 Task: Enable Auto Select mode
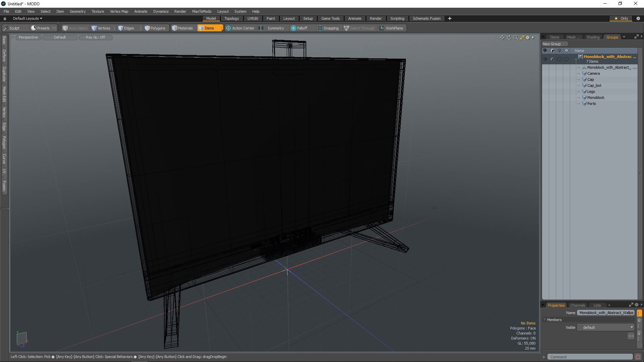pos(75,28)
